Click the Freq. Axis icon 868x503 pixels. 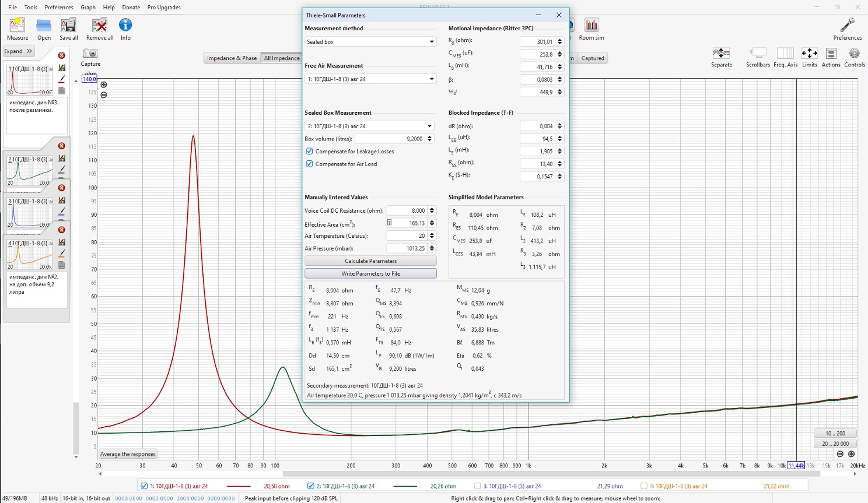click(x=785, y=54)
